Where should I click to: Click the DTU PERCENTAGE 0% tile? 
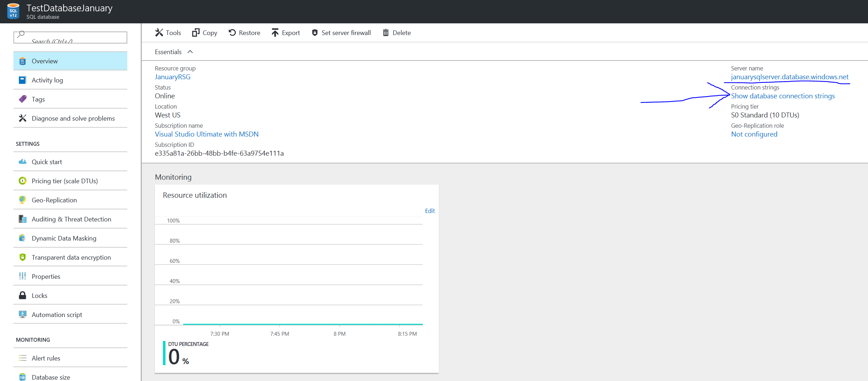[x=186, y=353]
